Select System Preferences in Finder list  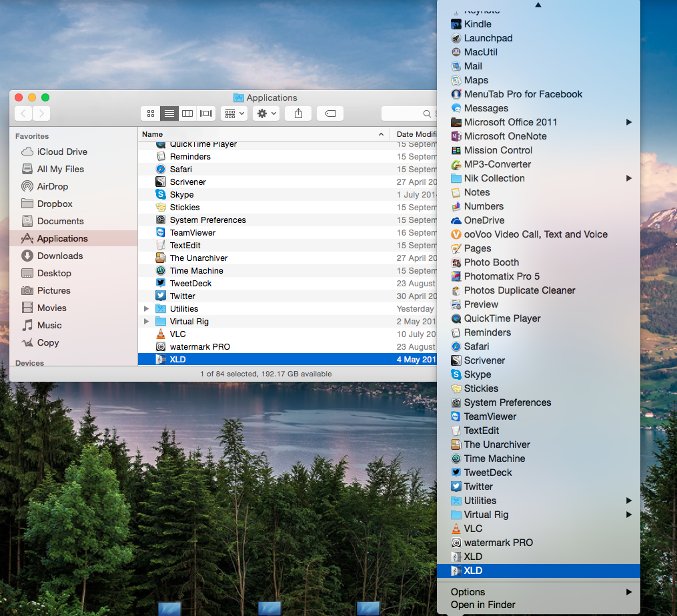(x=287, y=220)
